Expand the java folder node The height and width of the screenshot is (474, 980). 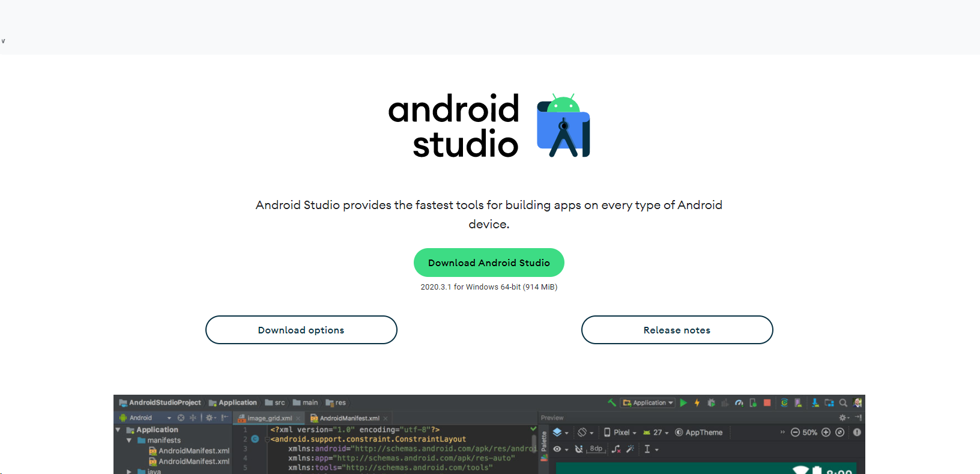tap(129, 472)
